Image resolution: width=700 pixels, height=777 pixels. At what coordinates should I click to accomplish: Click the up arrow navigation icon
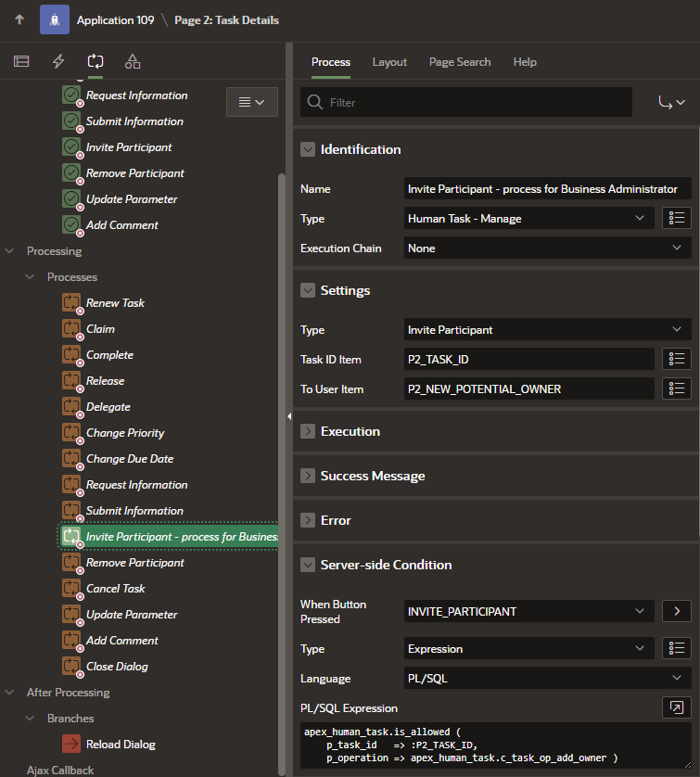click(19, 19)
